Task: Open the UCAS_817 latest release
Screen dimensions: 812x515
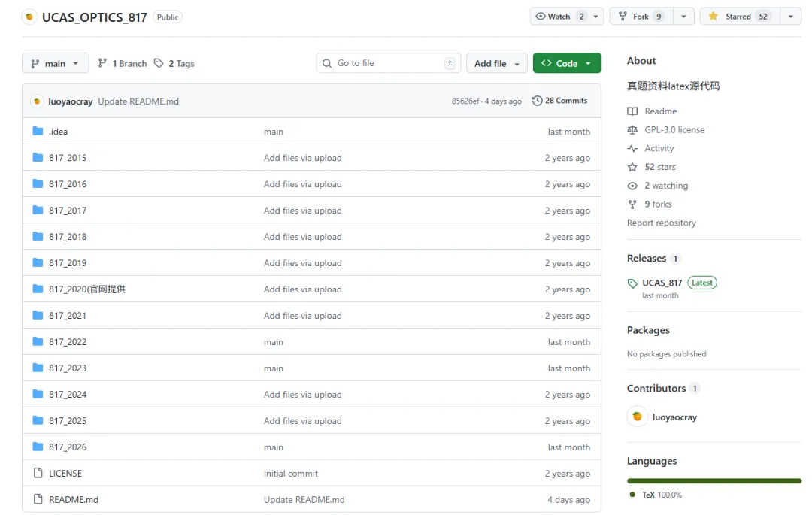Action: tap(662, 283)
